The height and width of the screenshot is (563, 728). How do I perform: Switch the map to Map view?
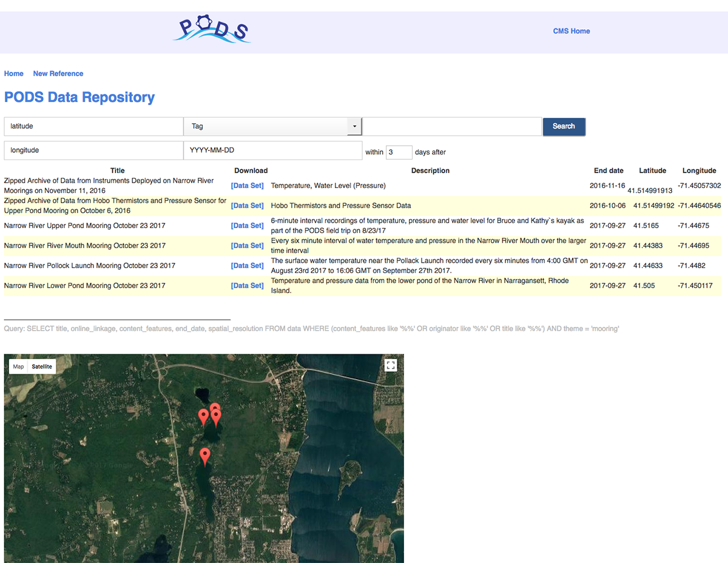(x=19, y=366)
